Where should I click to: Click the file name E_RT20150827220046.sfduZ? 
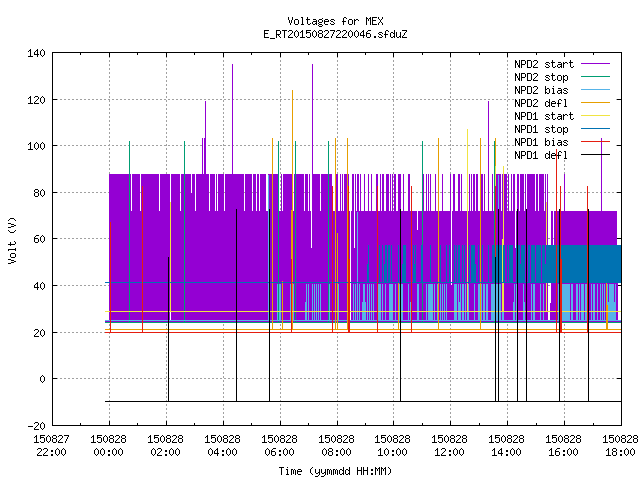point(335,34)
